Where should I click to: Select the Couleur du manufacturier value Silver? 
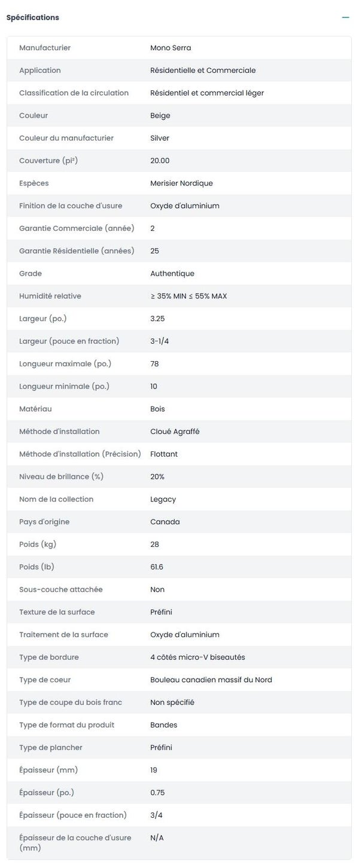pyautogui.click(x=160, y=138)
